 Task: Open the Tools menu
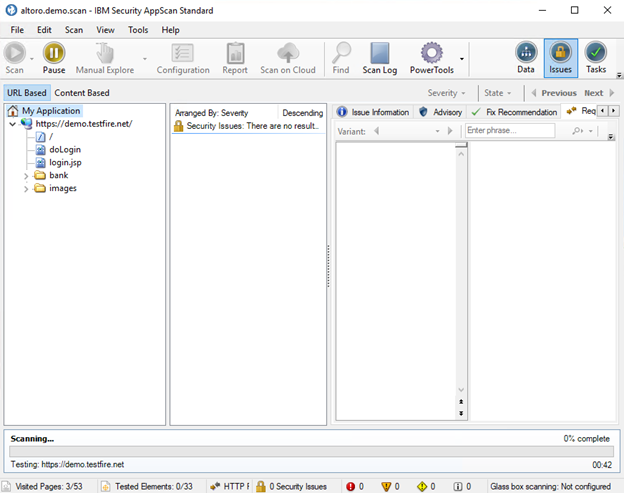pos(138,30)
